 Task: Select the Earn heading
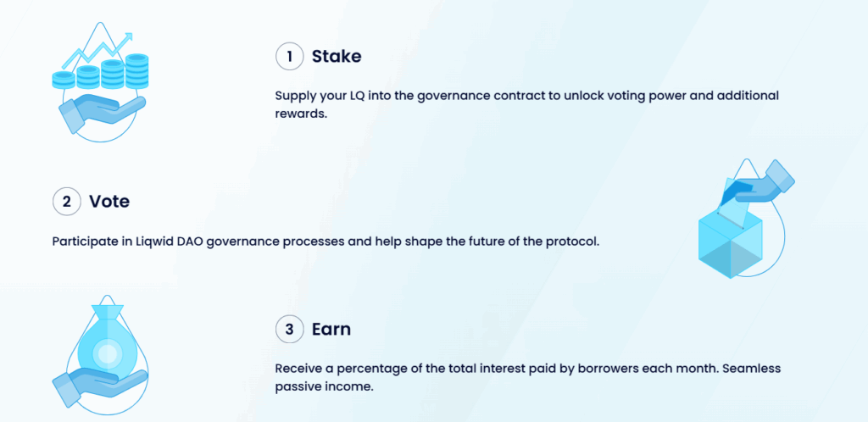tap(331, 330)
